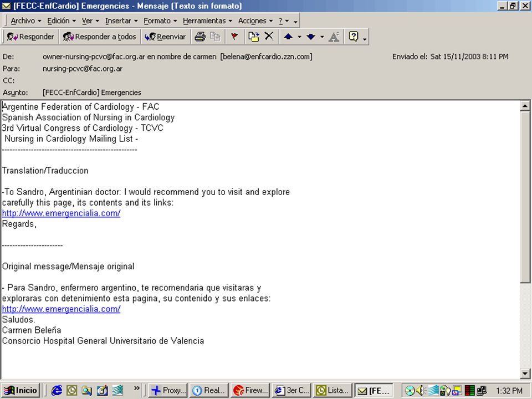Click the envelope icon in title bar
The width and height of the screenshot is (532, 399).
(x=7, y=6)
